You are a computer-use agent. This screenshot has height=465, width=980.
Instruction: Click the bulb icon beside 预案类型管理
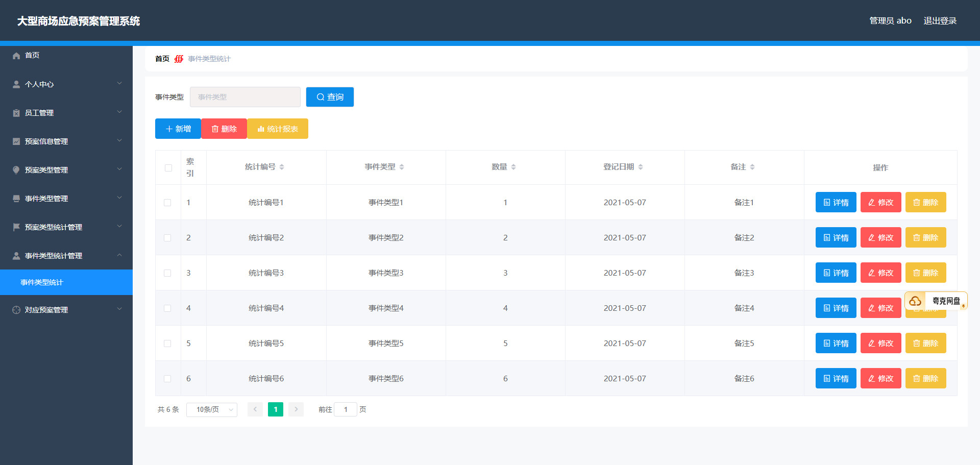pyautogui.click(x=16, y=170)
